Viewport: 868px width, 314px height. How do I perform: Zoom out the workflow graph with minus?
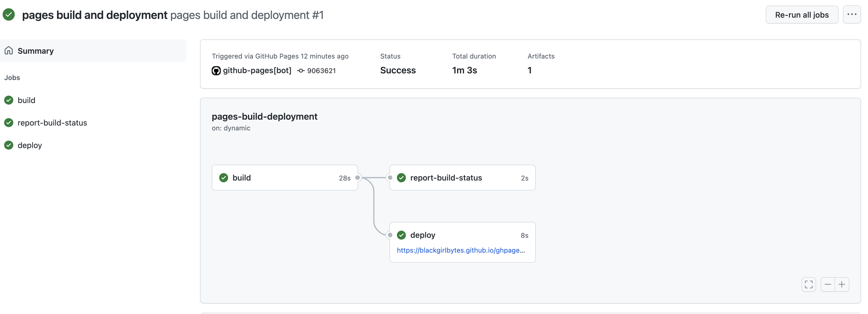click(828, 284)
